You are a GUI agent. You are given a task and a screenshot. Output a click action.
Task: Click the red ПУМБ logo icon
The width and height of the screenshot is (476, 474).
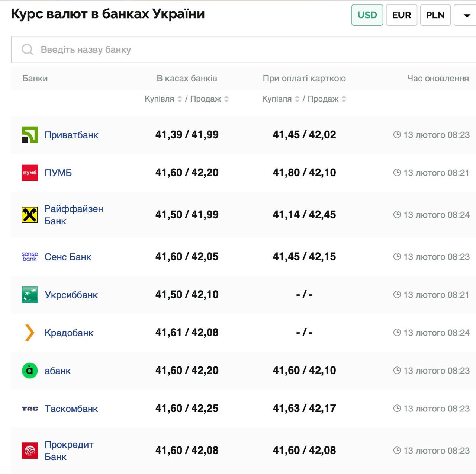pos(30,173)
